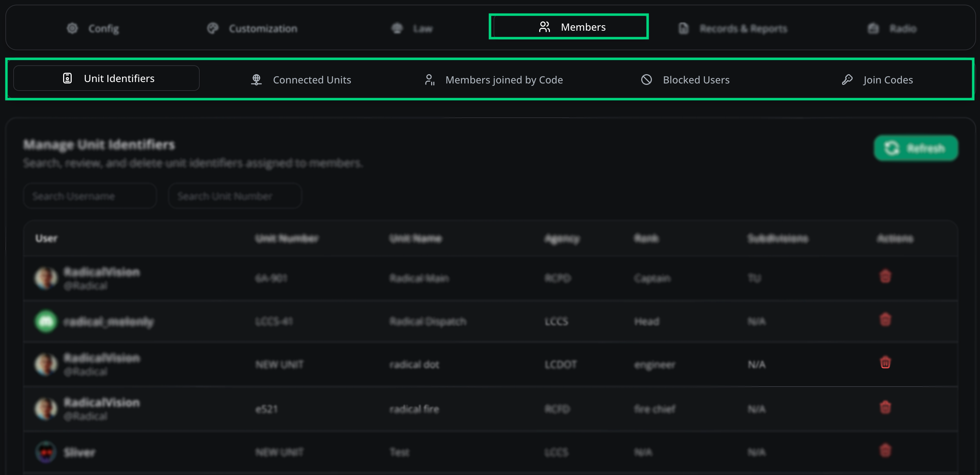Click the Join Codes key icon
This screenshot has height=475, width=980.
[x=847, y=80]
